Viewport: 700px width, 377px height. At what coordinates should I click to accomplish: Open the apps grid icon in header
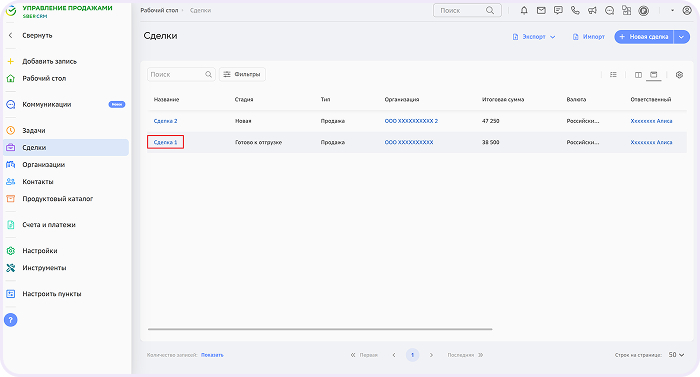pyautogui.click(x=626, y=10)
